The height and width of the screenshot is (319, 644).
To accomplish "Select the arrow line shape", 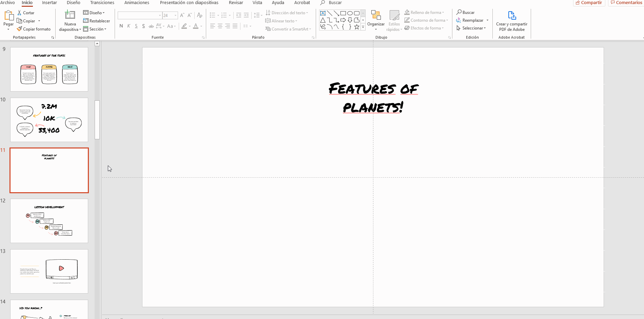I will tap(336, 13).
